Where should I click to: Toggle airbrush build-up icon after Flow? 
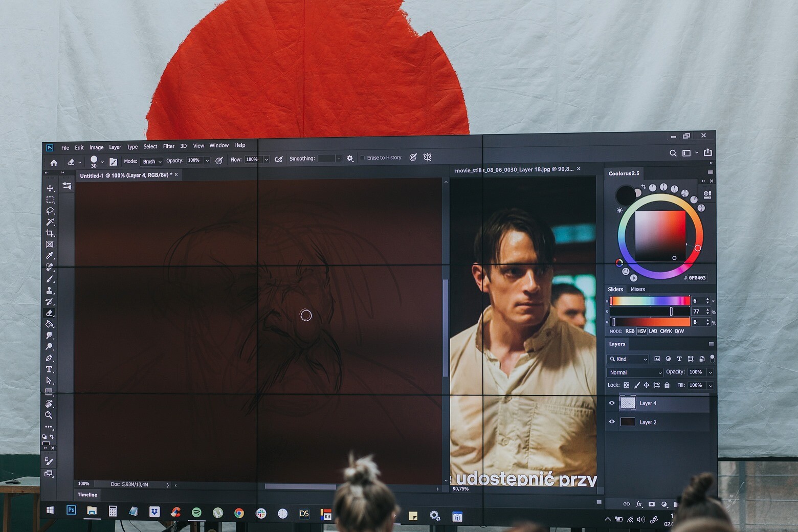point(278,159)
